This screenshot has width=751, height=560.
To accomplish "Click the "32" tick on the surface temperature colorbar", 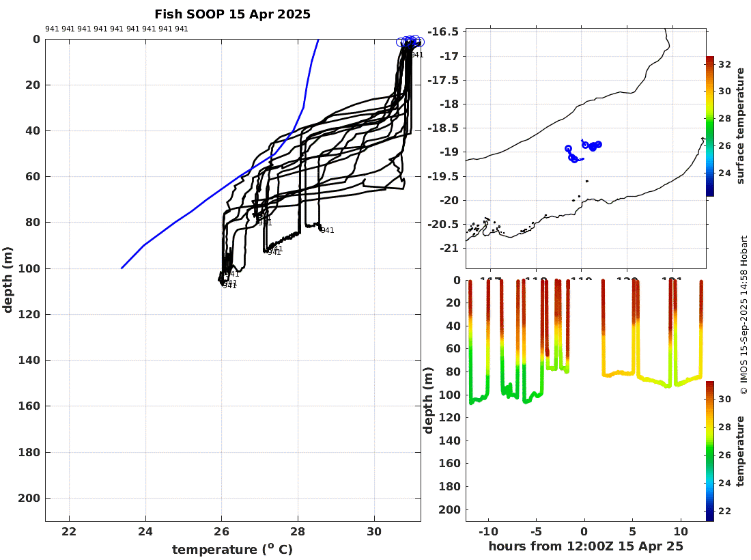I will pyautogui.click(x=724, y=64).
